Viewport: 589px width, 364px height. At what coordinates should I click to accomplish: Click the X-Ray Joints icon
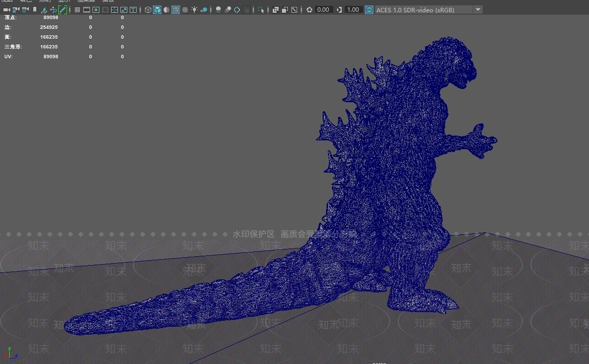(294, 10)
